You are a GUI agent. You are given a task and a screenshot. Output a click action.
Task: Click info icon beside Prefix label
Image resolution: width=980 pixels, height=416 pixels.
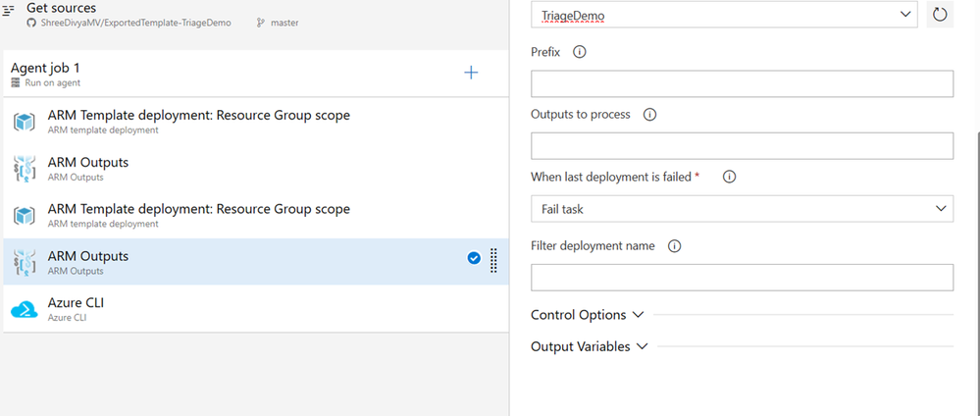click(x=579, y=52)
